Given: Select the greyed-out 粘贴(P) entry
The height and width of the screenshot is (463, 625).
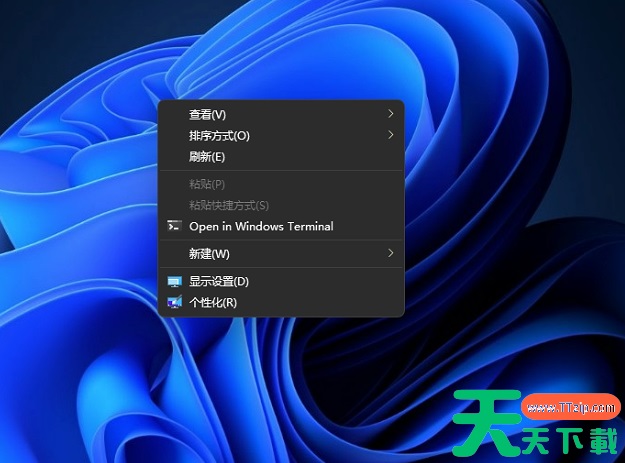Looking at the screenshot, I should tap(282, 184).
